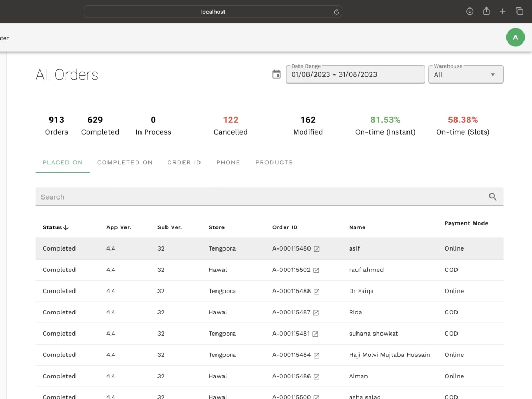Sort by Name column header
This screenshot has height=399, width=532.
pos(358,227)
